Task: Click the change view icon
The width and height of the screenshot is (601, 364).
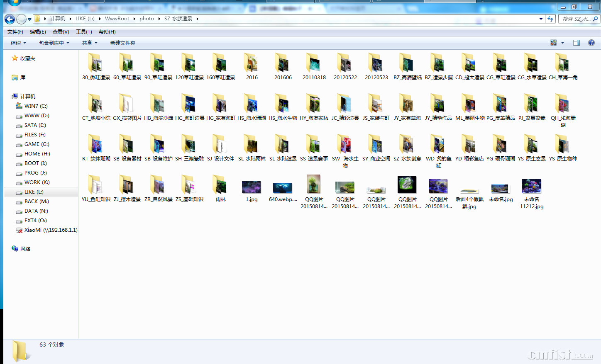Action: tap(553, 43)
